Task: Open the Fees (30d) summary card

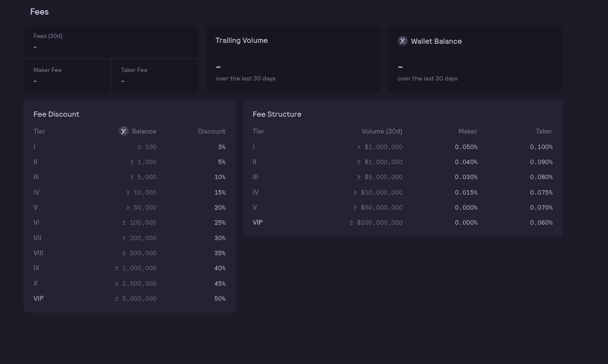Action: click(x=111, y=42)
